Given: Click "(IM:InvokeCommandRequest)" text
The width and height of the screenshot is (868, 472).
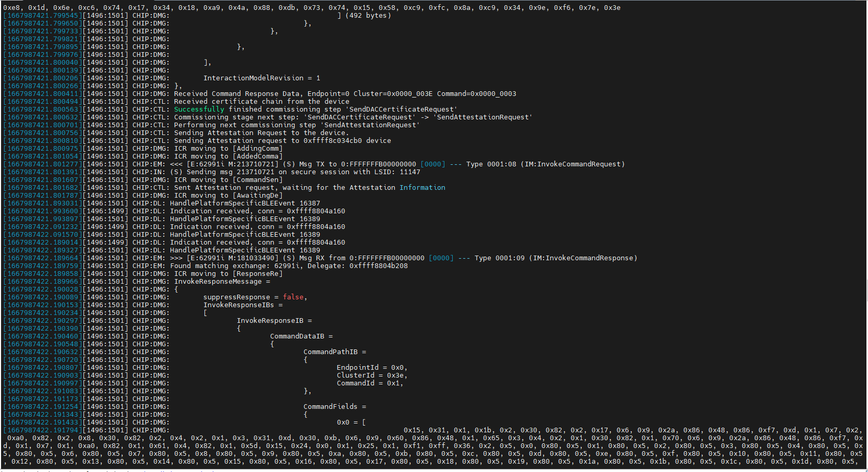Looking at the screenshot, I should [x=575, y=164].
